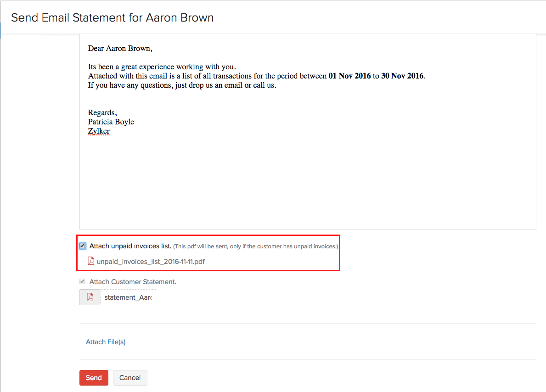
Task: Click the "Regards," line in email
Action: (102, 113)
